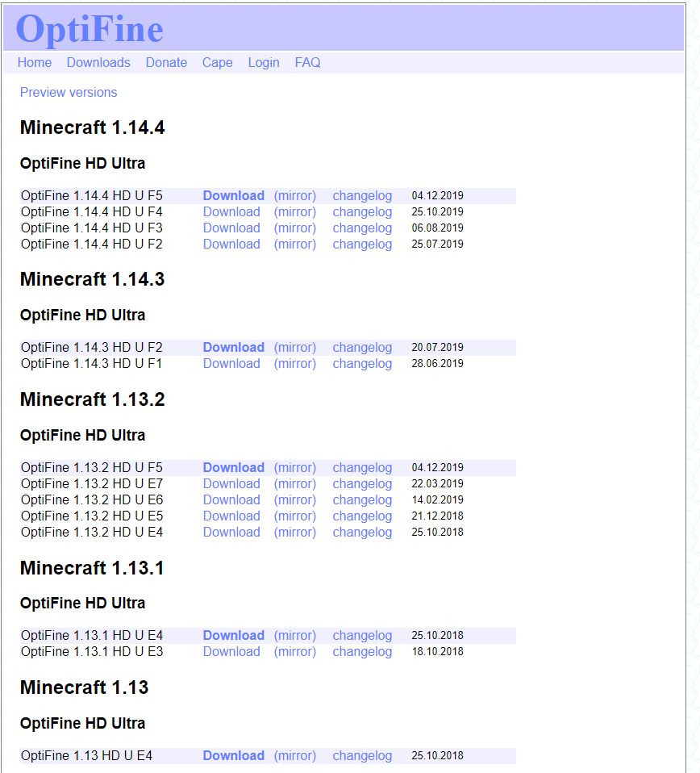View changelog for OptiFine 1.14.3 HD U F2
Screen dimensions: 700x773
pos(362,348)
